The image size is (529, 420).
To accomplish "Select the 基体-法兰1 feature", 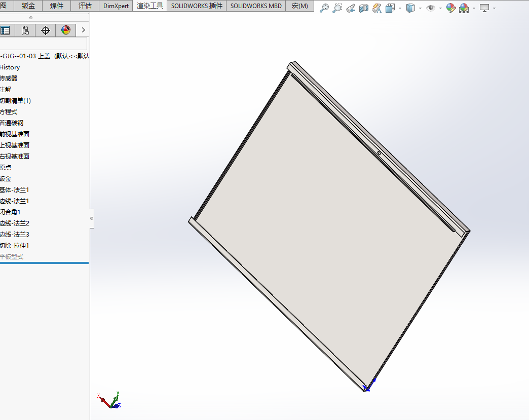I will click(x=15, y=189).
